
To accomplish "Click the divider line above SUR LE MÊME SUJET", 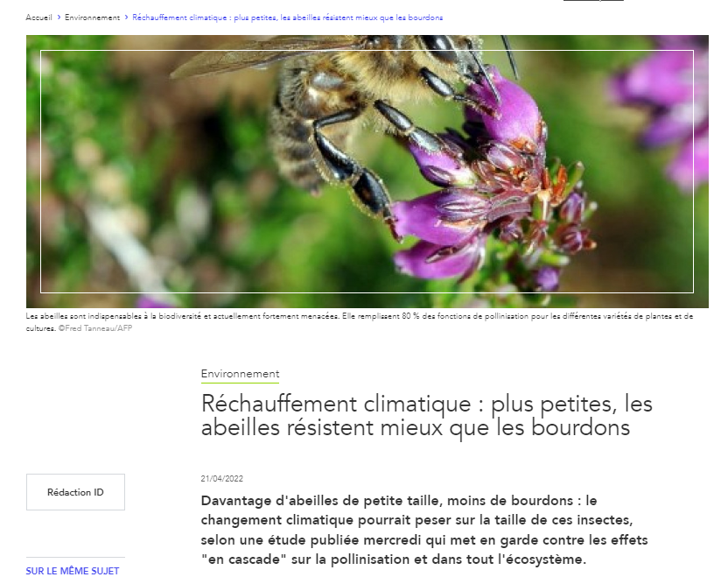I will [x=75, y=557].
